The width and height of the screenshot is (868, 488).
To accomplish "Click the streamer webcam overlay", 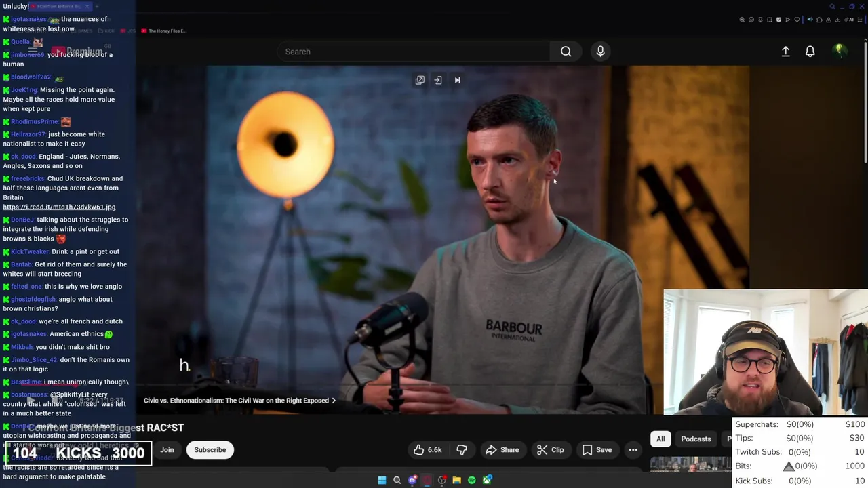I will point(766,352).
